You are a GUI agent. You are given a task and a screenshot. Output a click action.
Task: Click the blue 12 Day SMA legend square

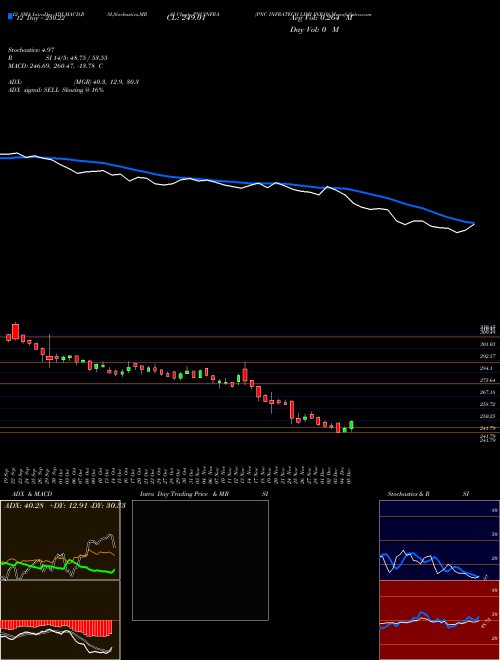10,16
